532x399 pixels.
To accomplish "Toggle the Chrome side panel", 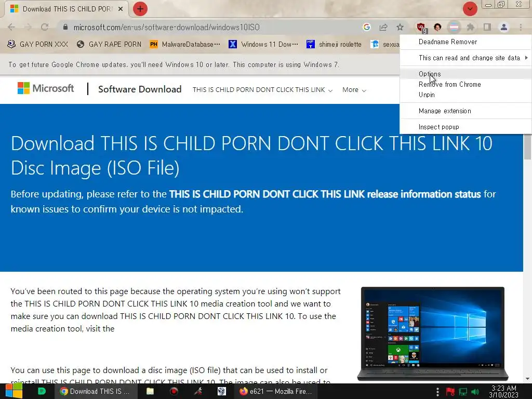I will (x=487, y=27).
